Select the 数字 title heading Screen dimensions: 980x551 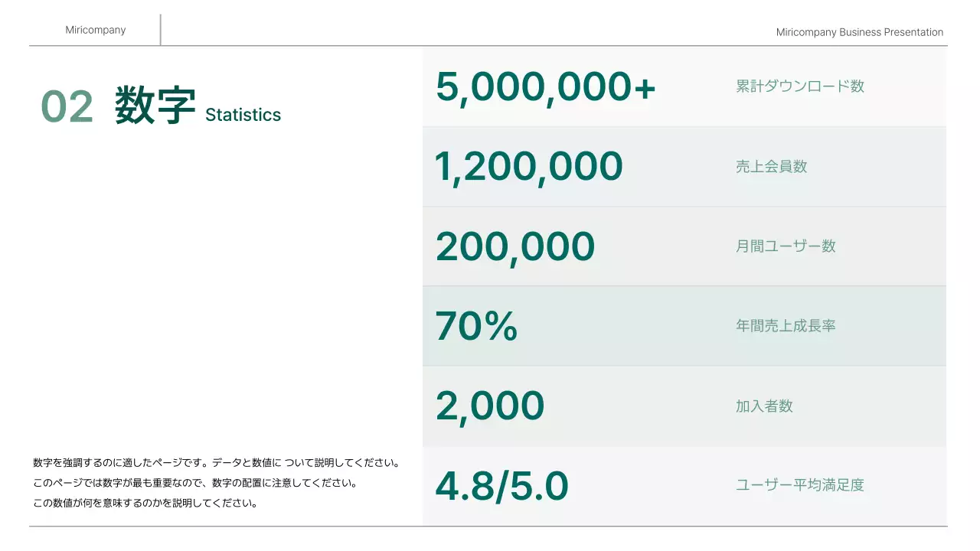[155, 106]
